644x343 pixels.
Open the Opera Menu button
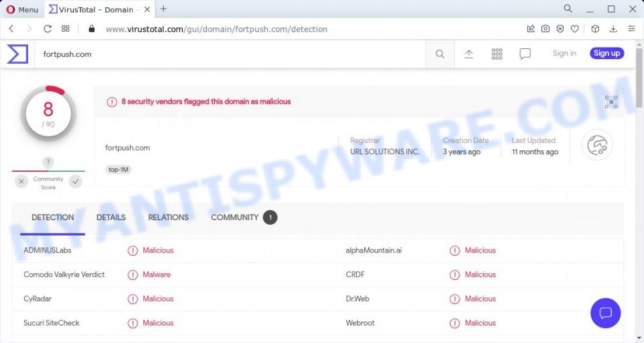(22, 9)
